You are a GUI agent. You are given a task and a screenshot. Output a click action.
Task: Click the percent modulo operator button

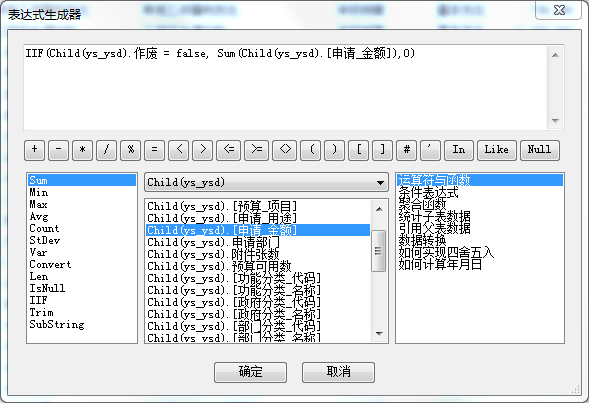[x=130, y=150]
